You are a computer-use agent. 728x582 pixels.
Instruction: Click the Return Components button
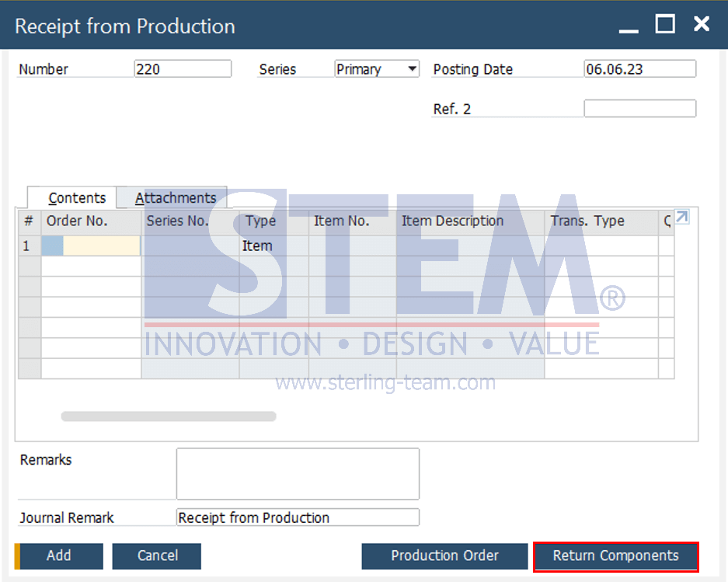pos(615,556)
